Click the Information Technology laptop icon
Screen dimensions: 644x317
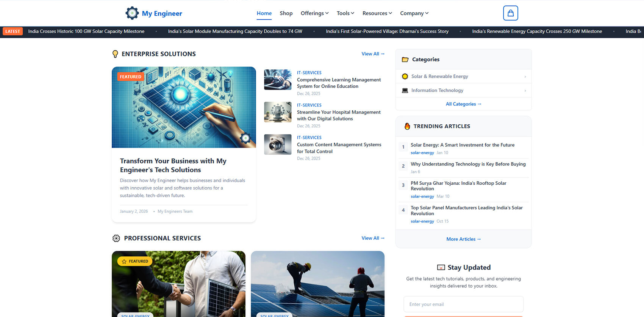[x=405, y=91]
